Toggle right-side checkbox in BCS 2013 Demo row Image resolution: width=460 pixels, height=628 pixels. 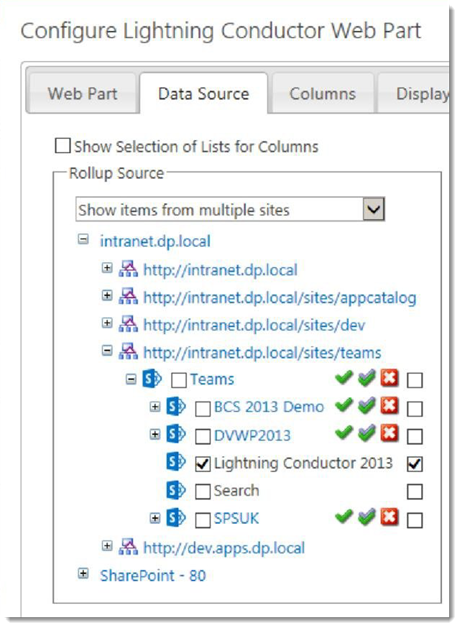[x=414, y=409]
